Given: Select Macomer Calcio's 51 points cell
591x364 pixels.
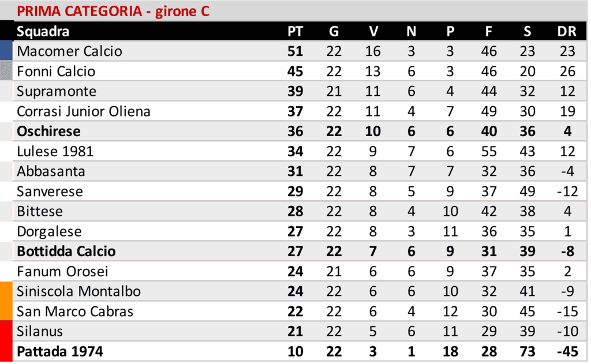Looking at the screenshot, I should click(295, 51).
